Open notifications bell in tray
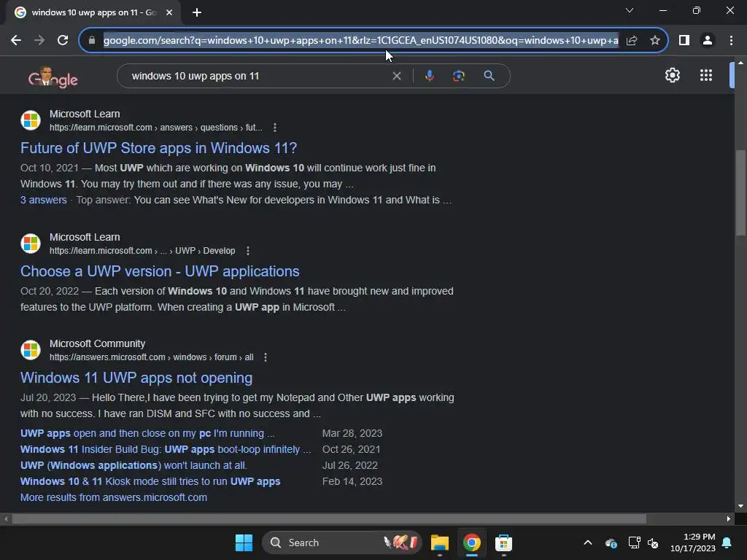The image size is (747, 560). coord(727,542)
